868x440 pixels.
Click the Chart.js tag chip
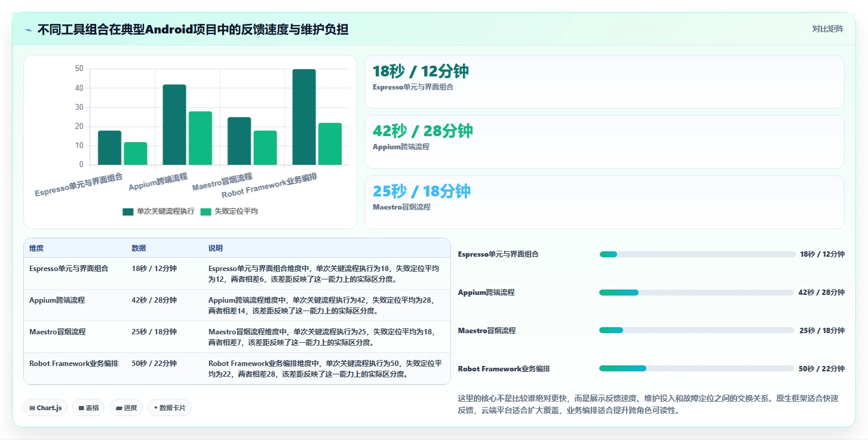45,408
